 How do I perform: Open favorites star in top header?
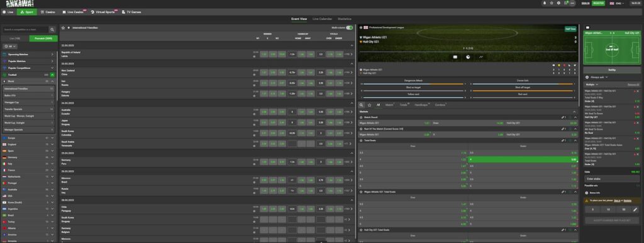pyautogui.click(x=552, y=3)
